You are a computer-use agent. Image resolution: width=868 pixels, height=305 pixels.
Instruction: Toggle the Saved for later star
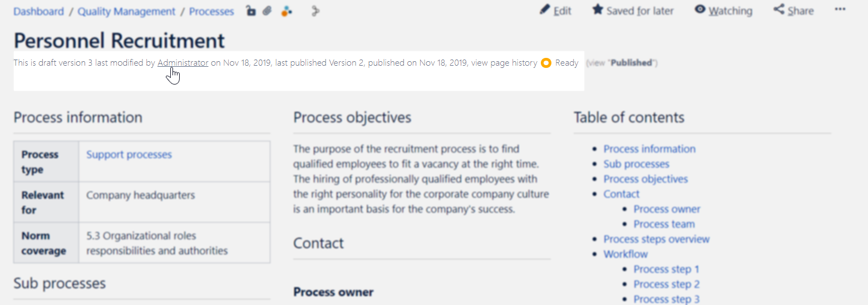(x=598, y=10)
